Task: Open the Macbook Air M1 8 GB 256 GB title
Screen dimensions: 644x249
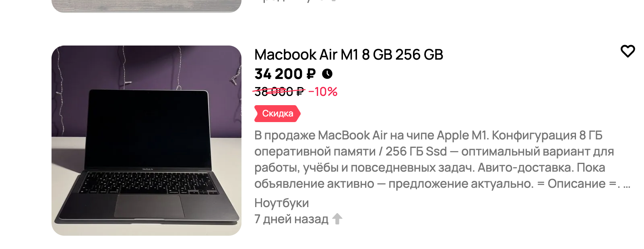Action: 349,54
